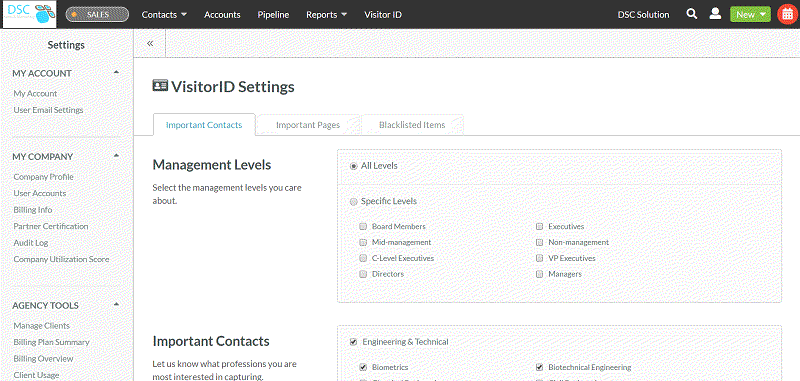The image size is (800, 381).
Task: Click the Management Levels heading text
Action: tap(212, 165)
